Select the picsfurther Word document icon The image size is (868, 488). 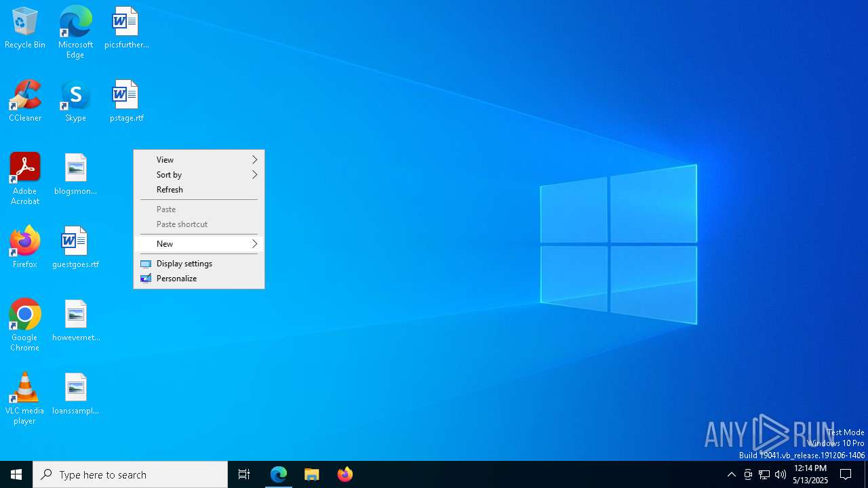click(x=126, y=28)
